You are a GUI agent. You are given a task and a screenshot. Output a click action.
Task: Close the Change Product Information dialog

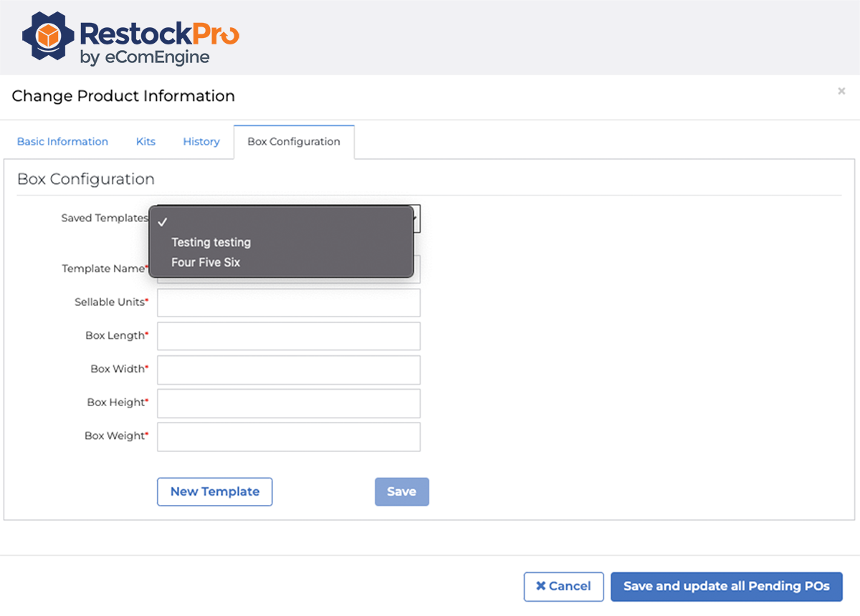(x=841, y=92)
